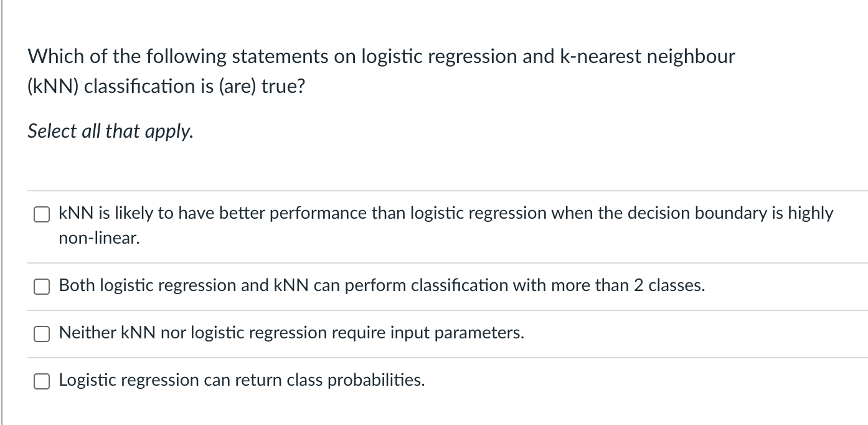Select the "Neither kNN nor logistic regression" checkbox
Screen dimensions: 868x425
[42, 334]
